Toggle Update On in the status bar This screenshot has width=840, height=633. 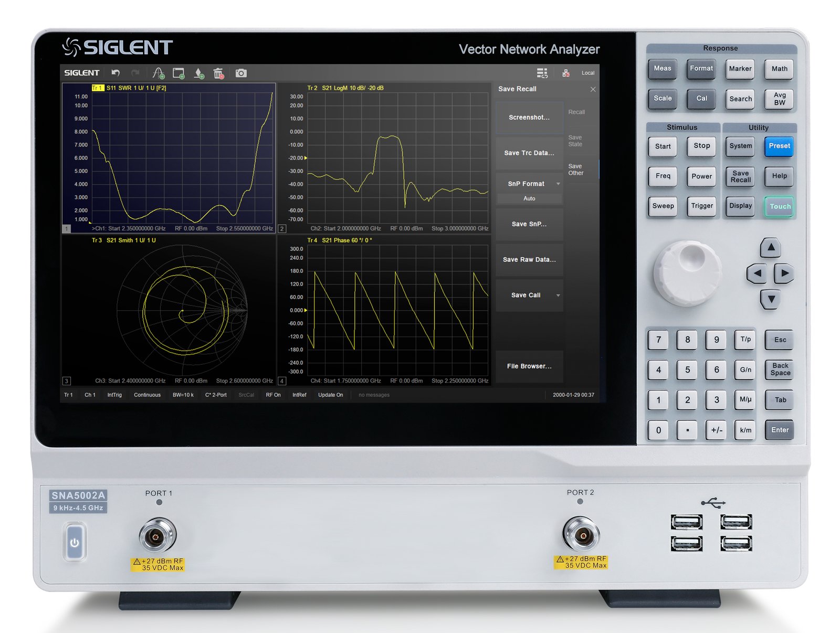[330, 395]
